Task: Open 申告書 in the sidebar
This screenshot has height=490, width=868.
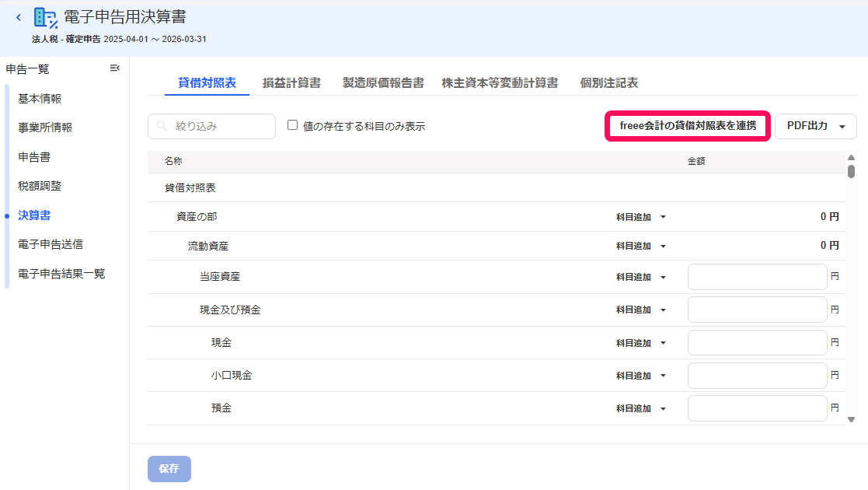Action: 33,157
